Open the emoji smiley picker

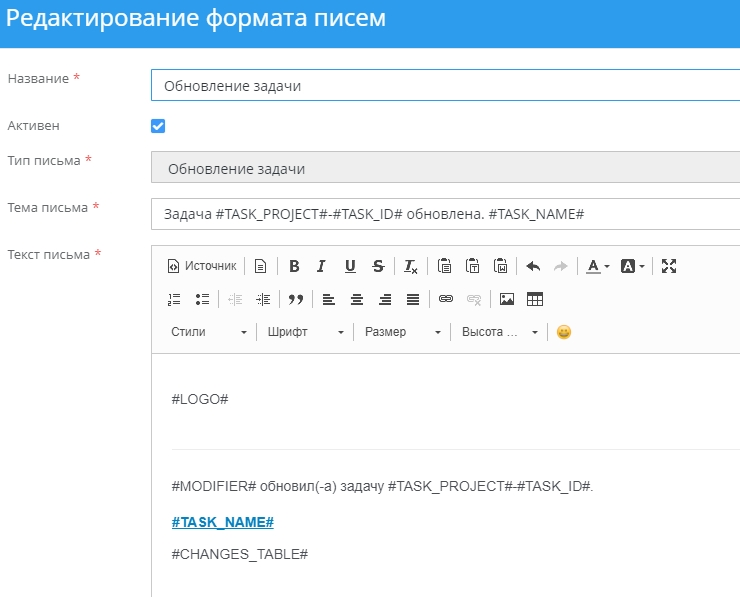(564, 332)
